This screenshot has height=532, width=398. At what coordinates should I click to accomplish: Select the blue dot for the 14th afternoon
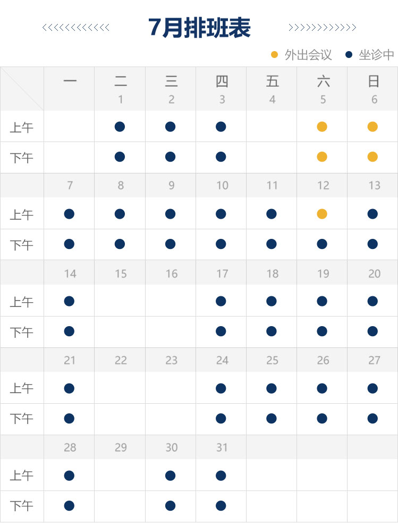tap(69, 331)
